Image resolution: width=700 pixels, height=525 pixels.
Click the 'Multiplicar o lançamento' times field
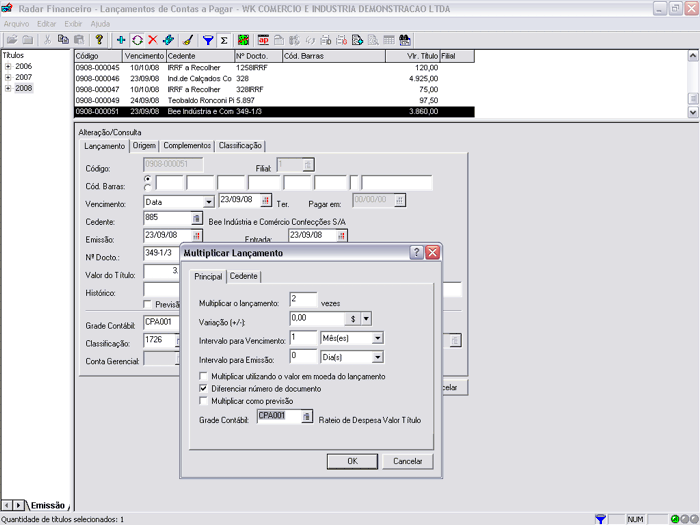[302, 299]
